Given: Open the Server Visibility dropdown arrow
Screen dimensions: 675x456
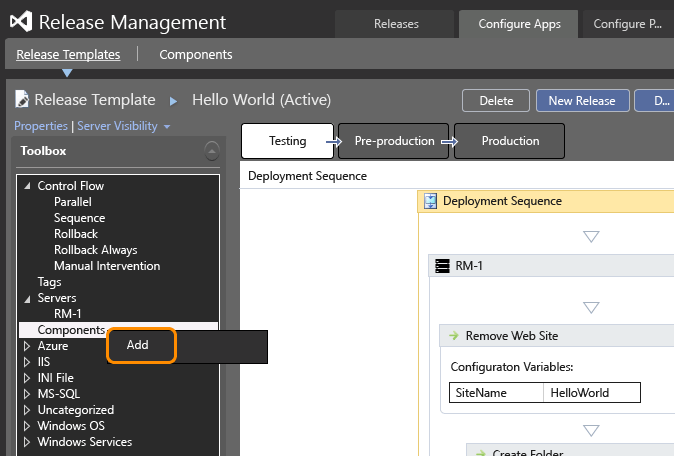Looking at the screenshot, I should pos(167,127).
